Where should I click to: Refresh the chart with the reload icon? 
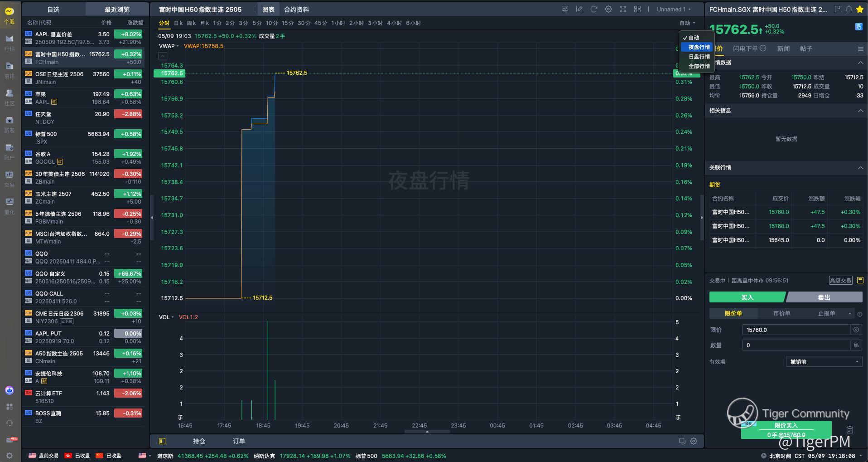point(594,9)
